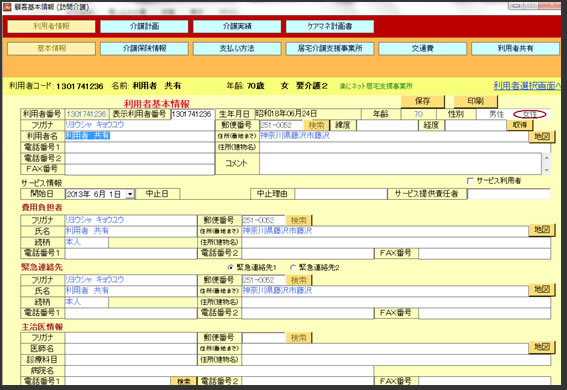The image size is (567, 390).
Task: Click the 費用負担者 FAX番号 field
Action: [485, 253]
